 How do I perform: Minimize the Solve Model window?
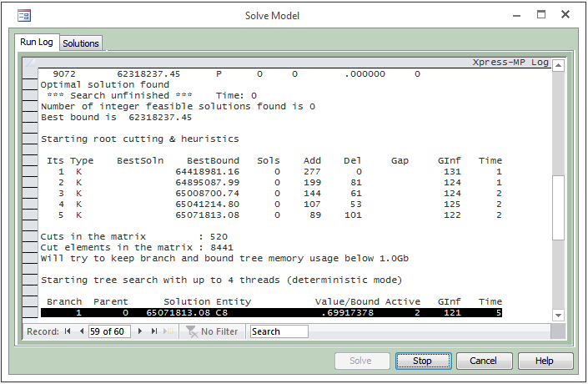pos(517,15)
